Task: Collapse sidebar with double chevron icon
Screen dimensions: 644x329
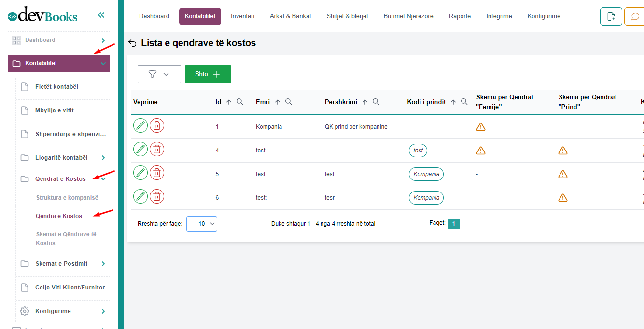Action: (x=101, y=15)
